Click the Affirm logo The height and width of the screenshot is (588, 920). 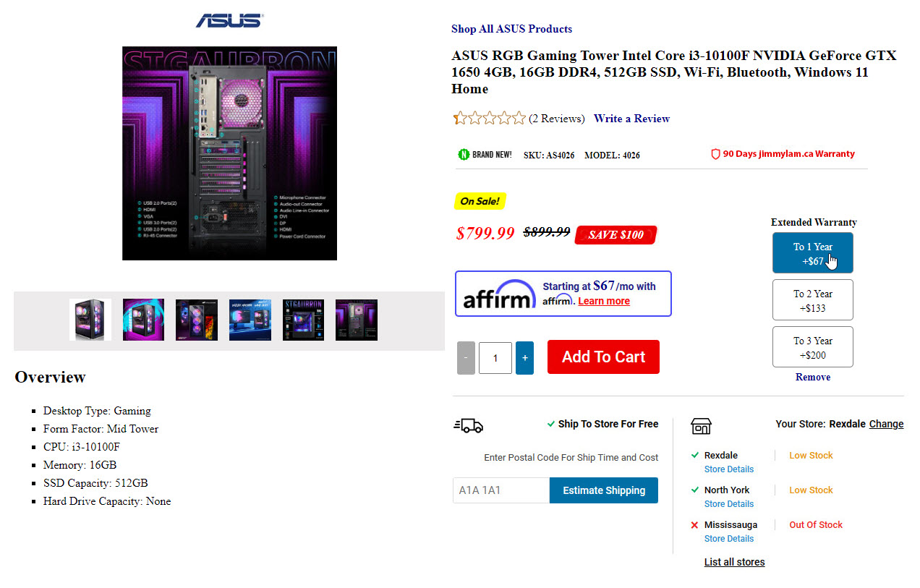click(x=499, y=294)
